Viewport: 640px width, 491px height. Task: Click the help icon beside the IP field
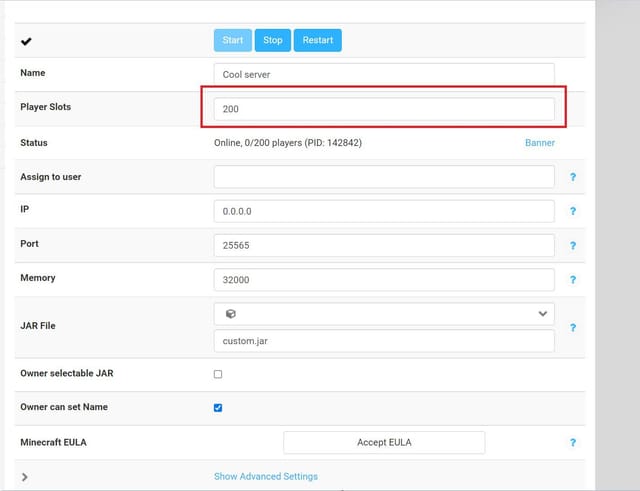573,212
